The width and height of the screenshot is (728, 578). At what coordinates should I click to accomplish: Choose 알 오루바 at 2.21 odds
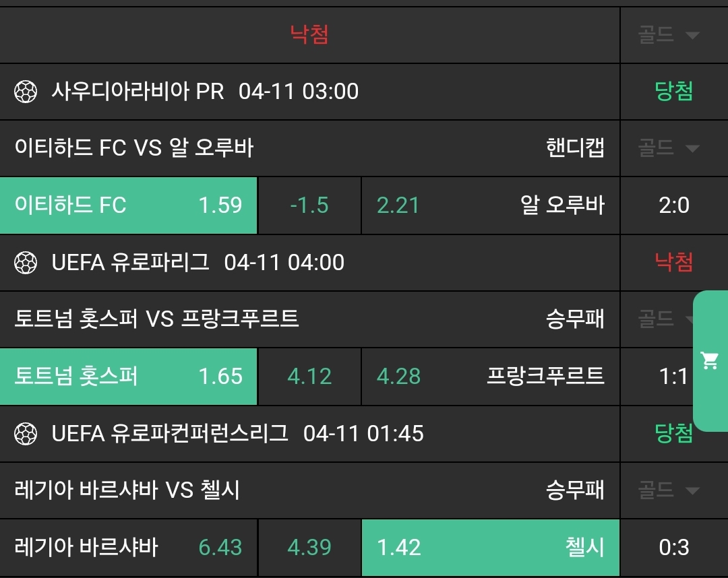pyautogui.click(x=490, y=205)
